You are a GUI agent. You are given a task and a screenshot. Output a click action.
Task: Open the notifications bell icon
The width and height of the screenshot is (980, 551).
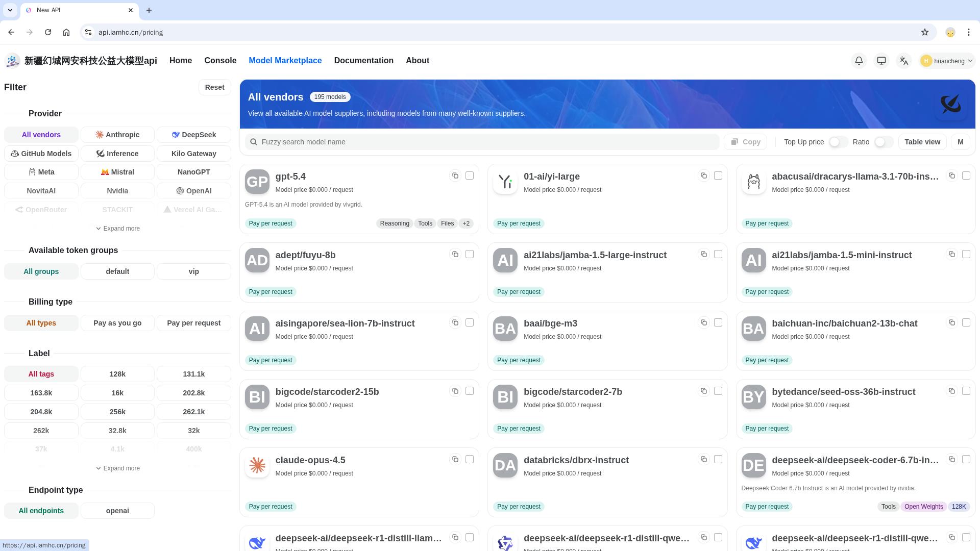859,61
